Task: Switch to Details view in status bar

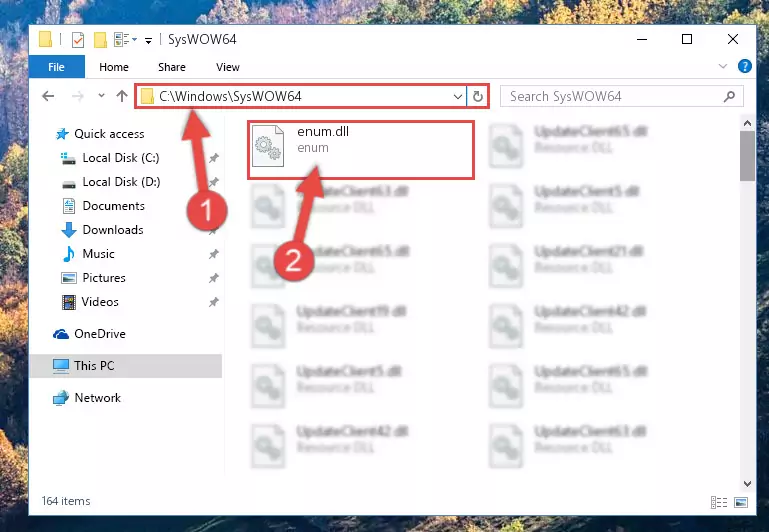Action: [719, 502]
